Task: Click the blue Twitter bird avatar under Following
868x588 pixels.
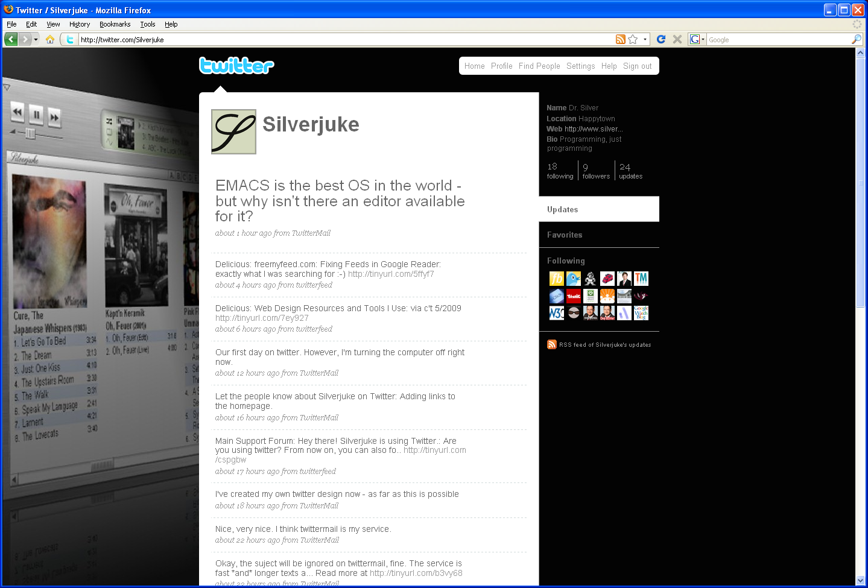Action: 573,279
